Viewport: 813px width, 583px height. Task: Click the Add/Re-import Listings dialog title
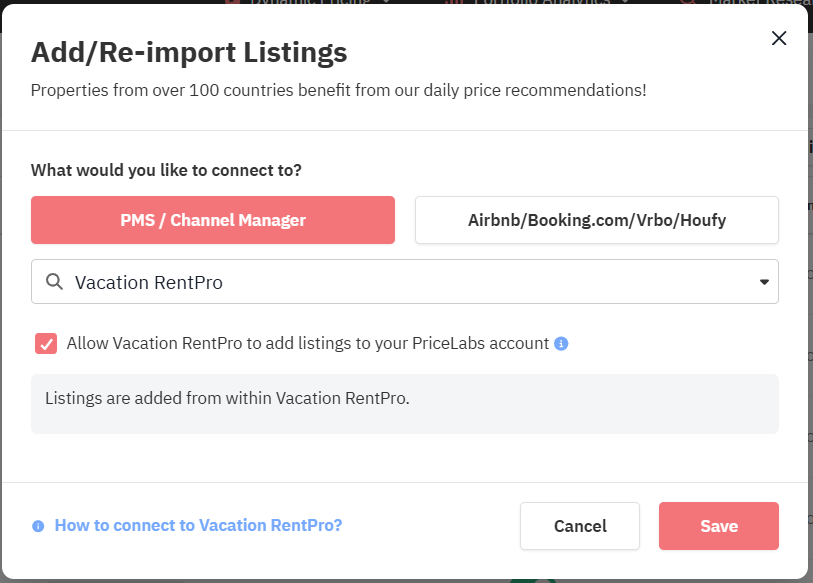coord(189,52)
